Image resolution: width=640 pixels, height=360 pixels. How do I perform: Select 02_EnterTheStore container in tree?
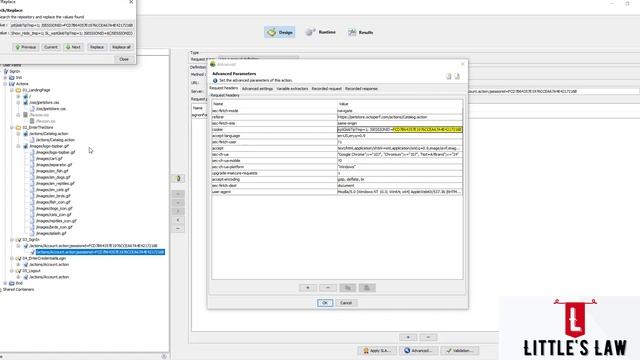pos(38,127)
